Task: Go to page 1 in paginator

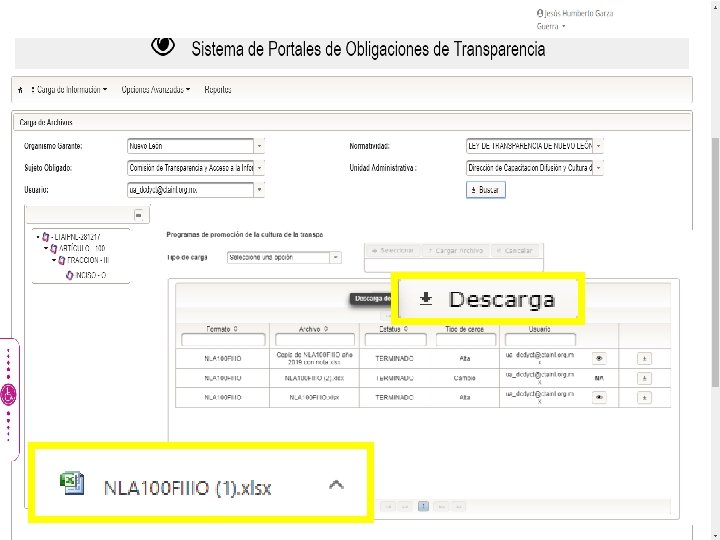Action: (x=423, y=506)
